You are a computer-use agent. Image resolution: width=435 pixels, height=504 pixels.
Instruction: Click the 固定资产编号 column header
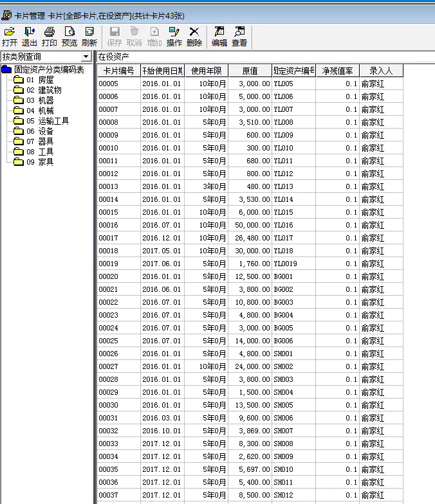click(293, 71)
